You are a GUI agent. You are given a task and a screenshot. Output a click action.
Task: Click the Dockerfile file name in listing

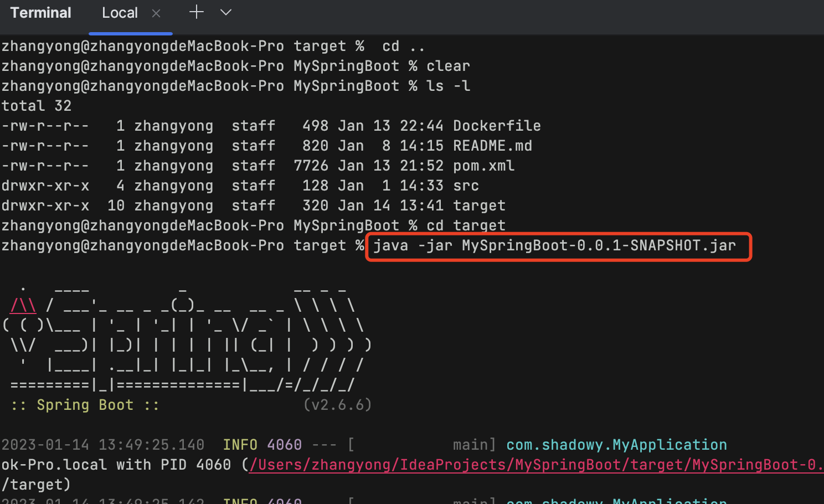coord(497,126)
